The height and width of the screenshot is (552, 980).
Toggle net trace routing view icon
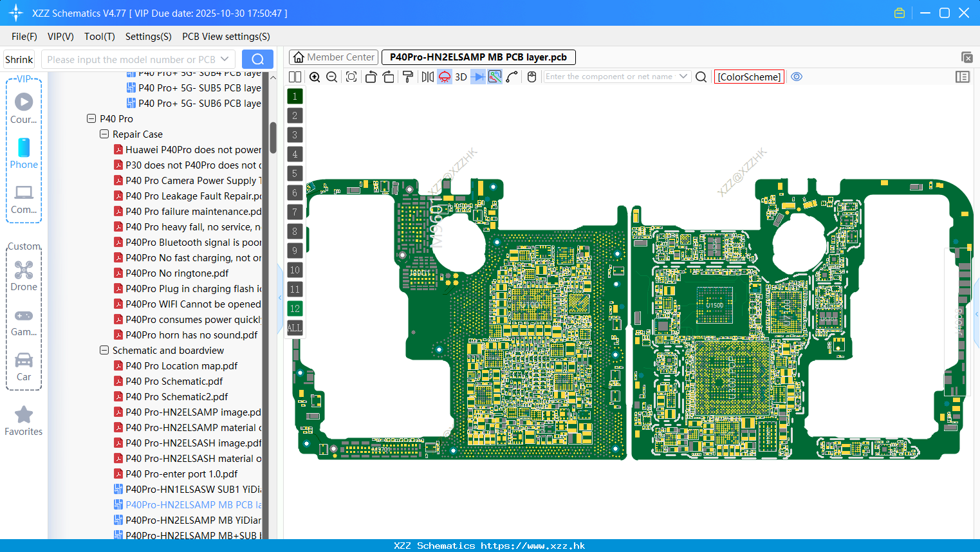pyautogui.click(x=495, y=77)
